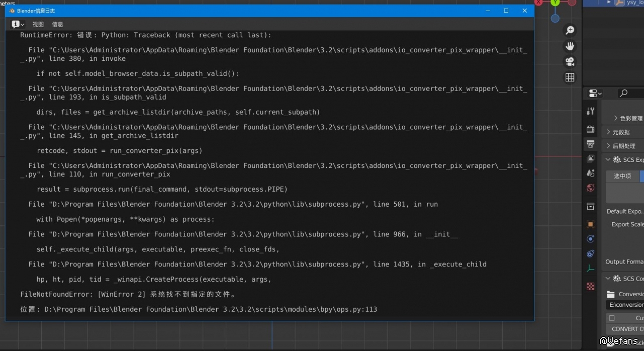Open the Tool properties wrench tab
The height and width of the screenshot is (351, 644).
coord(591,111)
